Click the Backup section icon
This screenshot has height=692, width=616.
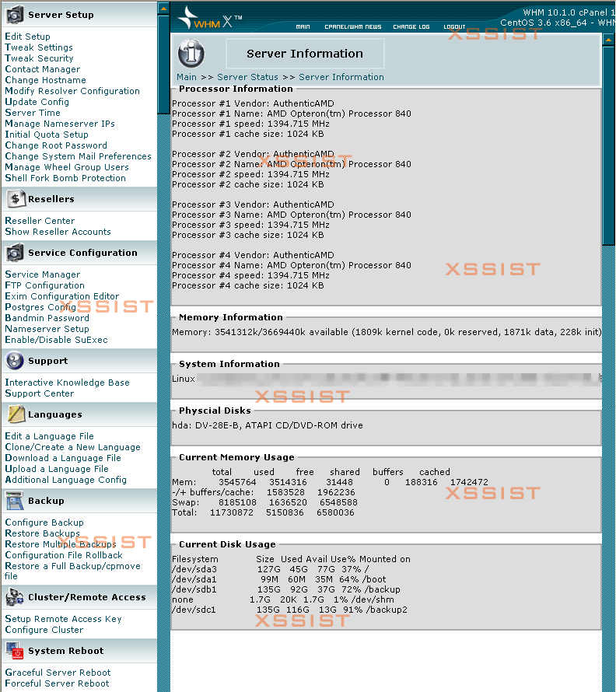point(14,501)
